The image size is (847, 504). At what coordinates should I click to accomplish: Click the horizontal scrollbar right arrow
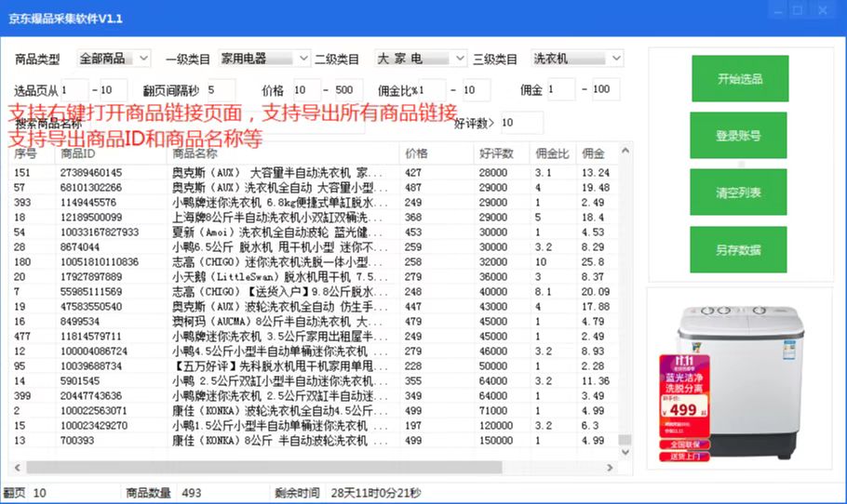pyautogui.click(x=611, y=468)
